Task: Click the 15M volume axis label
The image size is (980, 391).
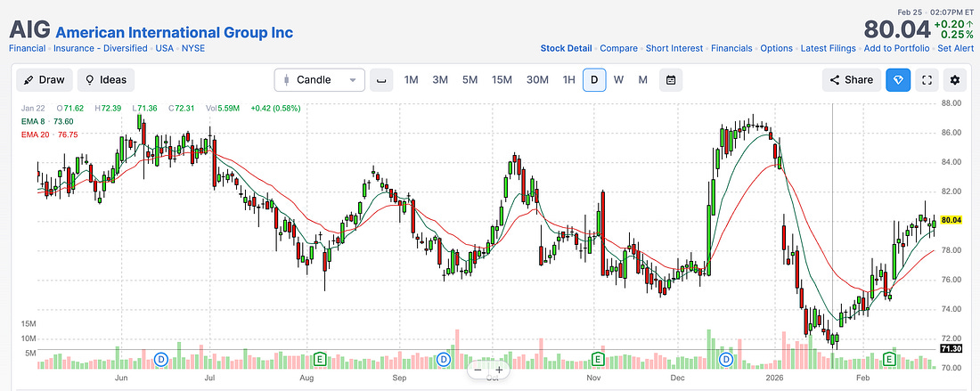Action: tap(29, 323)
